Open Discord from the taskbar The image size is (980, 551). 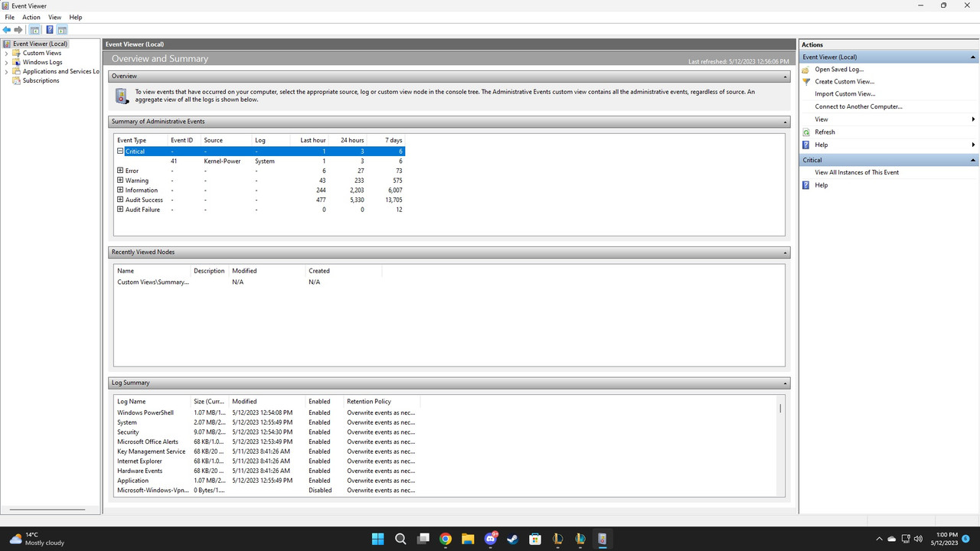click(x=491, y=539)
